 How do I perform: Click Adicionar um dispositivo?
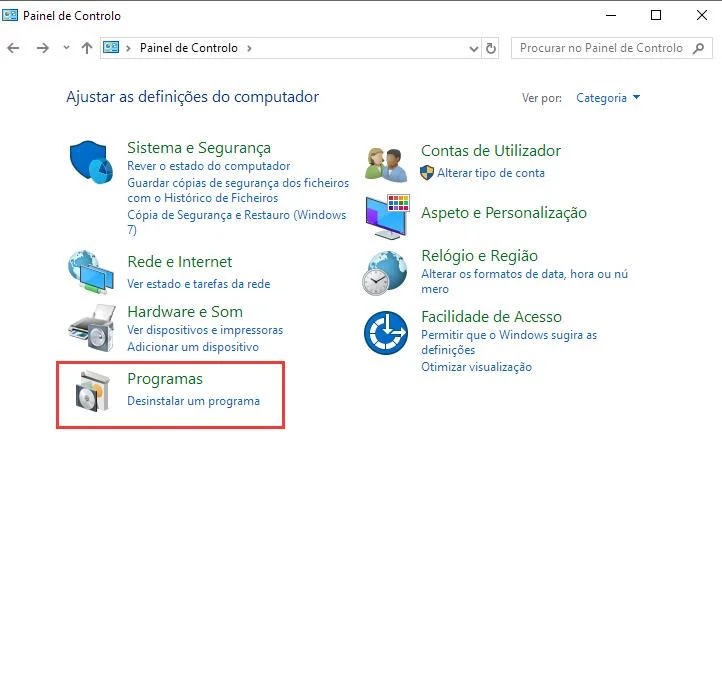193,347
